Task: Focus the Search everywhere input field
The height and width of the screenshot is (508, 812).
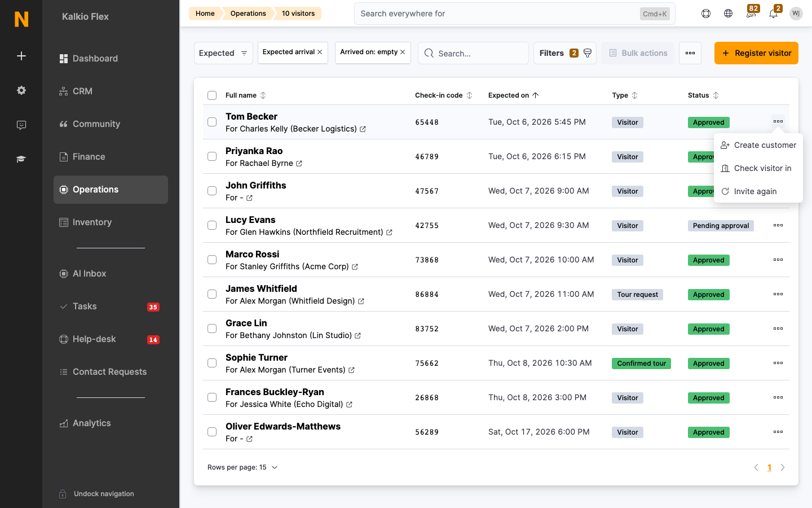Action: (515, 14)
